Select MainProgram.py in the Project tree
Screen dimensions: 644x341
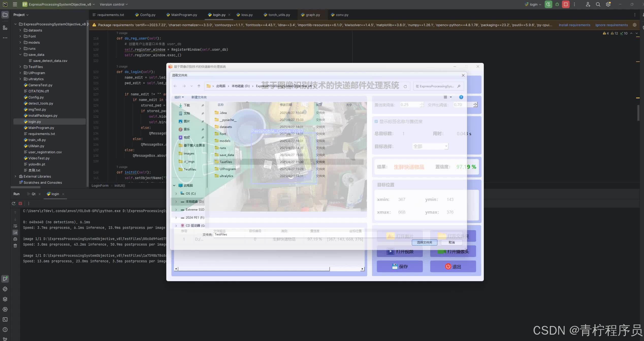41,128
